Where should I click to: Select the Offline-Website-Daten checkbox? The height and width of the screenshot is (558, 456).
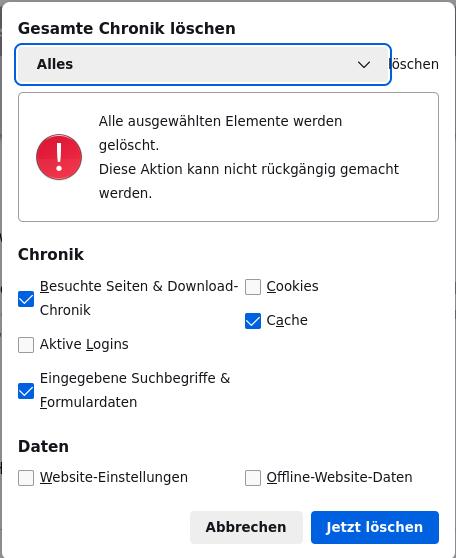[x=253, y=478]
